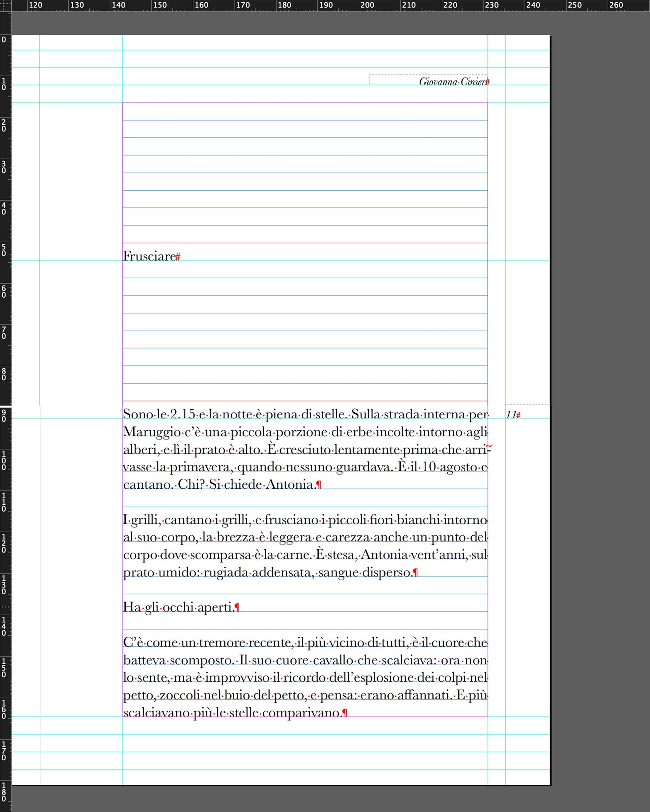
Task: Click the words "C'è come un tremore"
Action: click(185, 642)
